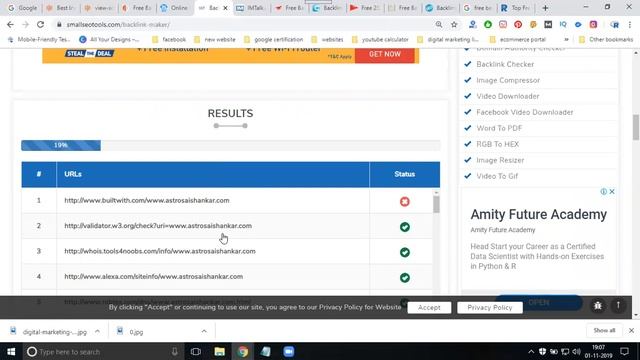Image resolution: width=640 pixels, height=360 pixels.
Task: Open Zoom app from taskbar
Action: [289, 351]
